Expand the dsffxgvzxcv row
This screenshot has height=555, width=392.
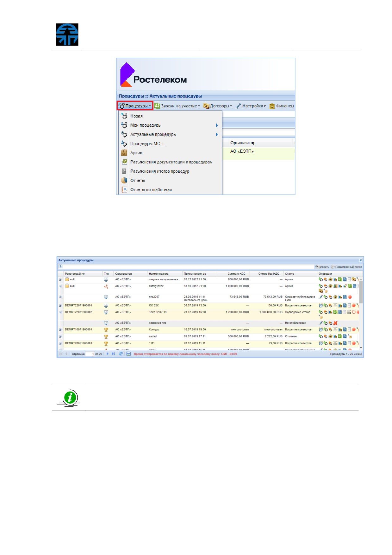tap(60, 286)
